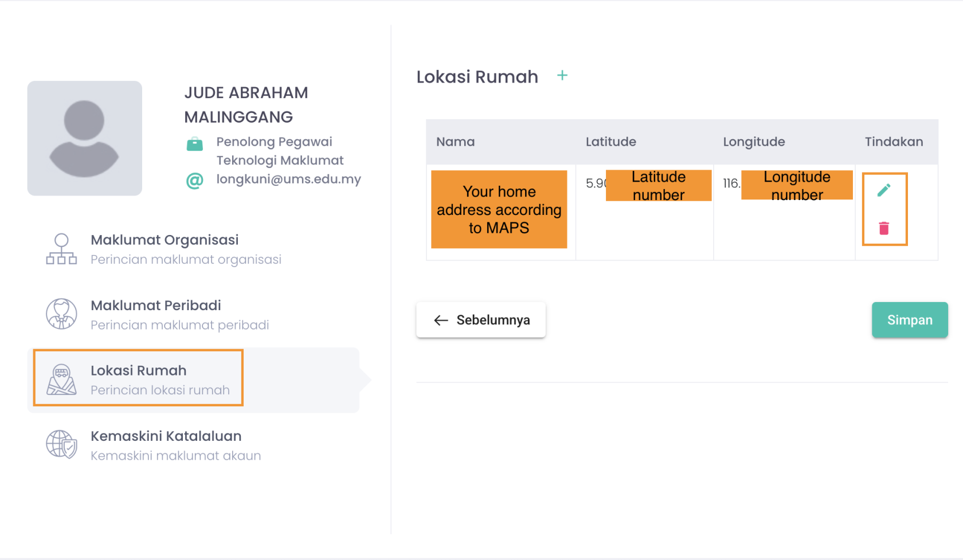
Task: Click the home address cell under Nama
Action: pyautogui.click(x=499, y=210)
